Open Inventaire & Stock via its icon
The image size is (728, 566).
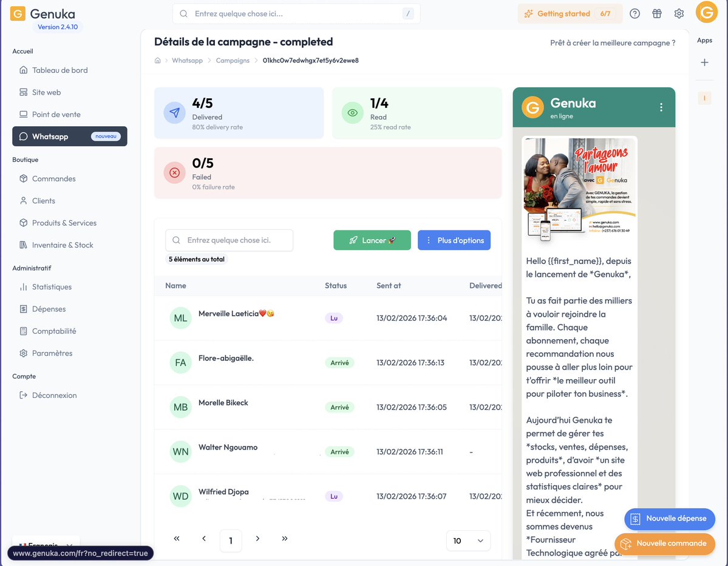point(25,244)
